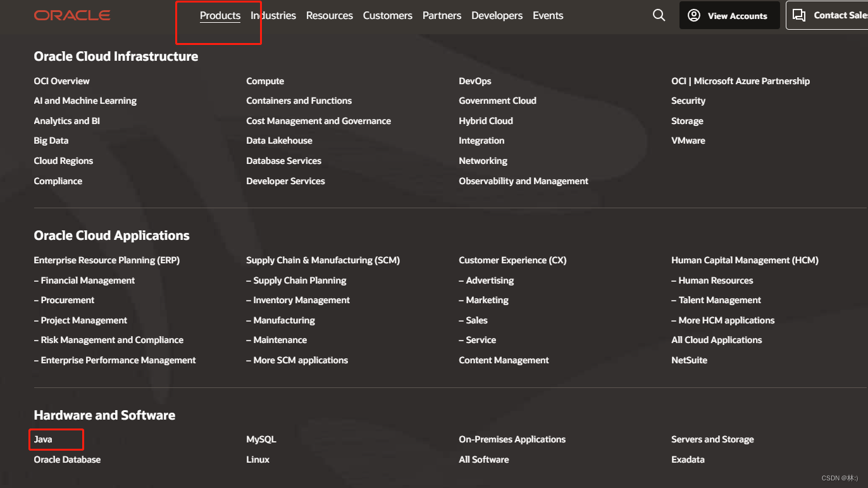The width and height of the screenshot is (868, 488).
Task: Open Developer Services link
Action: click(285, 181)
